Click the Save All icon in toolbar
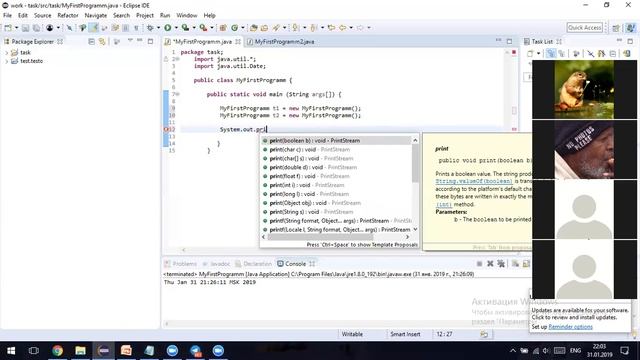Viewport: 640px width, 360px height. [36, 28]
